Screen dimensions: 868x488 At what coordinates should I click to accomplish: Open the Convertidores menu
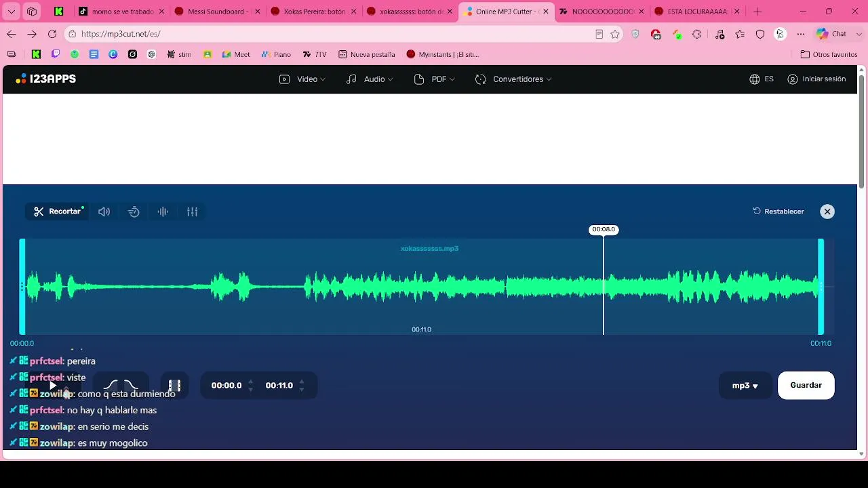click(x=513, y=79)
